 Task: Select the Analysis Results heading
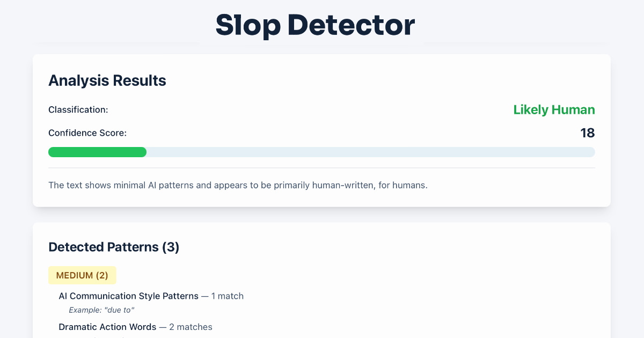pos(107,80)
